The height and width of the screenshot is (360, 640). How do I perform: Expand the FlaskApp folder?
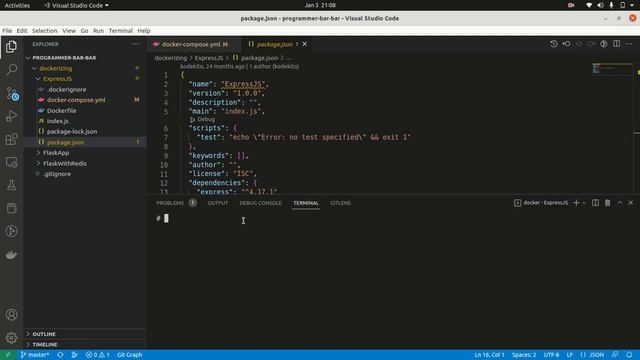(x=56, y=153)
